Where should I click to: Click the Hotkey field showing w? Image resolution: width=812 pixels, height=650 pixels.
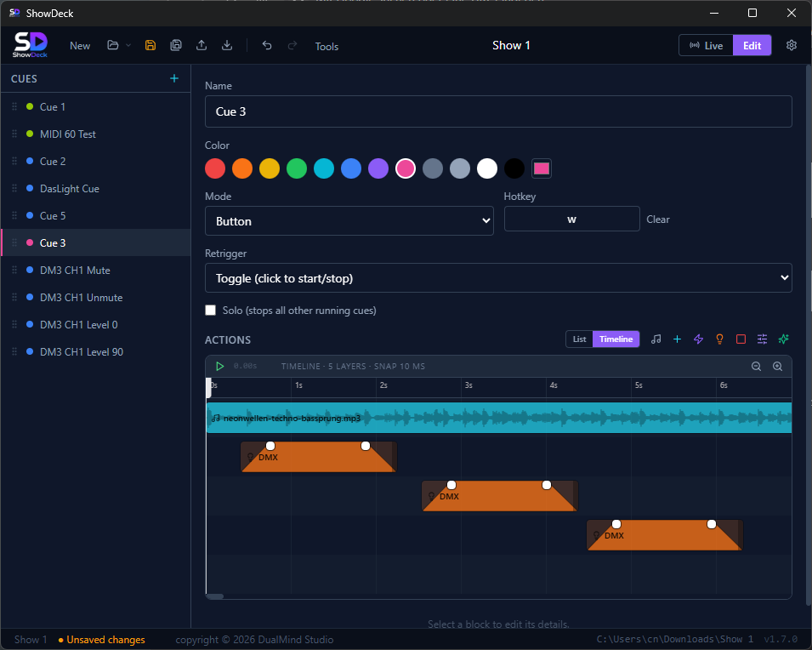(571, 219)
